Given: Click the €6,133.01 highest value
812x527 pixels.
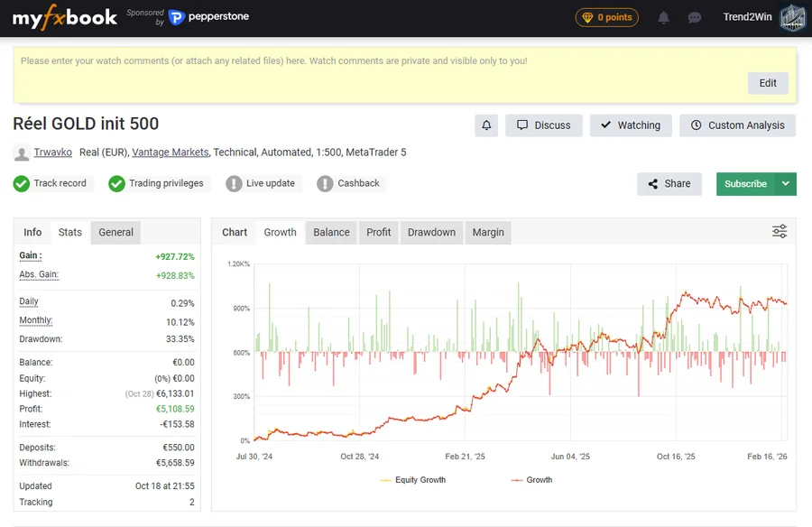Looking at the screenshot, I should (x=176, y=393).
